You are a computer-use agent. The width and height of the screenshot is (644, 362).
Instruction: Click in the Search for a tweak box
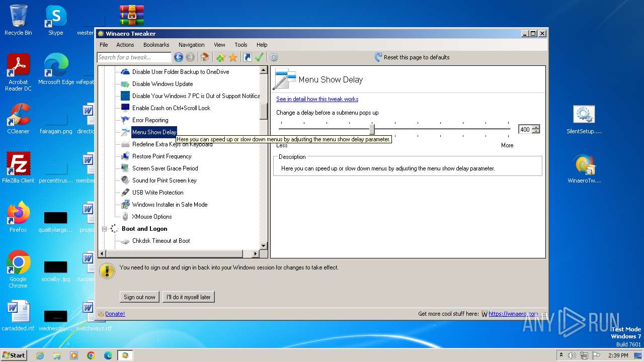pos(134,57)
